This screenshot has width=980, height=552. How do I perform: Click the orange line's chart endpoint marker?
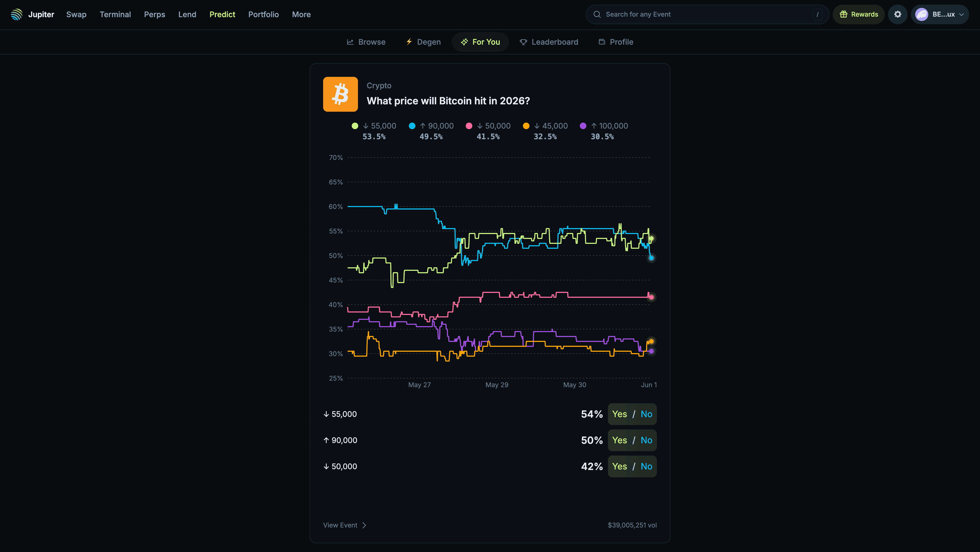click(651, 341)
